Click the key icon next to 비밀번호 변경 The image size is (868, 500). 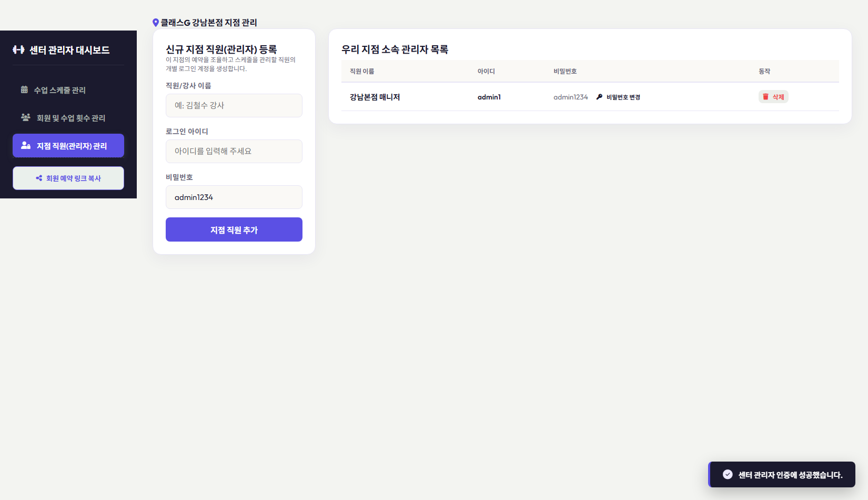coord(599,97)
